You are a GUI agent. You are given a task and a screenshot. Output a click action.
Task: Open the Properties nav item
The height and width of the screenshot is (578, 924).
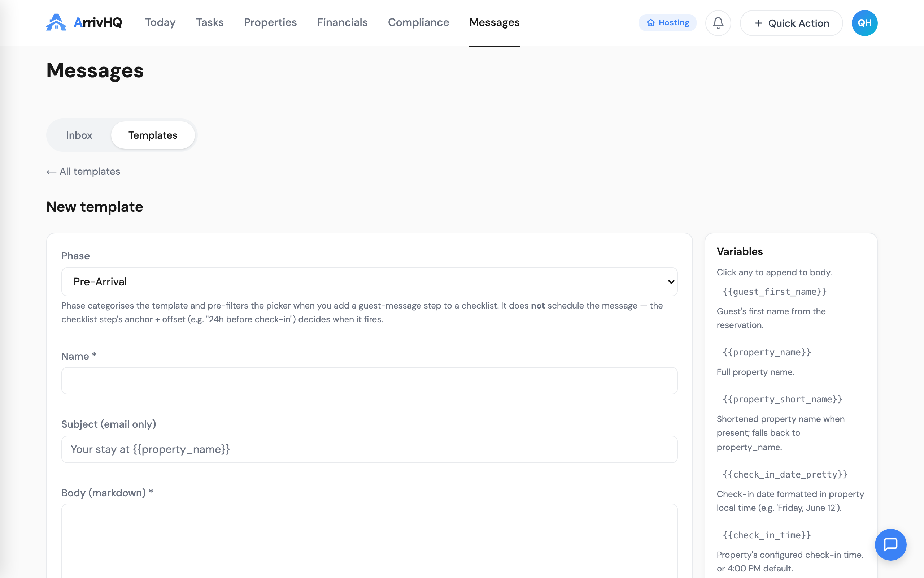[270, 22]
